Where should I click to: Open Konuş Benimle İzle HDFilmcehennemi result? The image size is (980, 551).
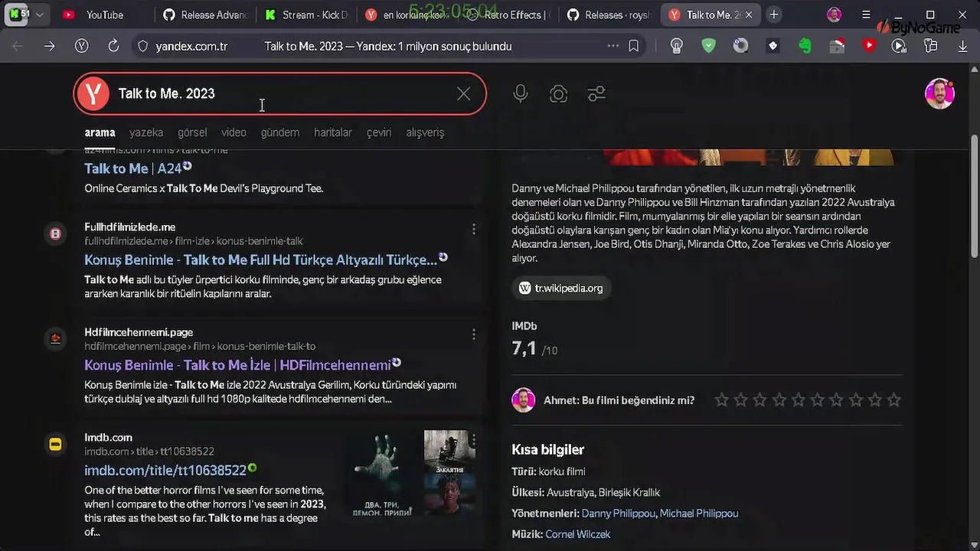coord(237,365)
